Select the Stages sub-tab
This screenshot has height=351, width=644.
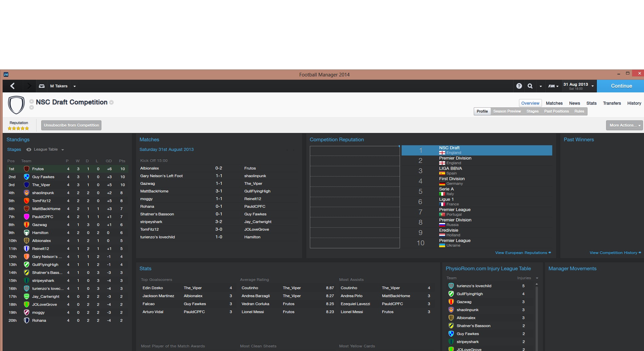click(532, 111)
